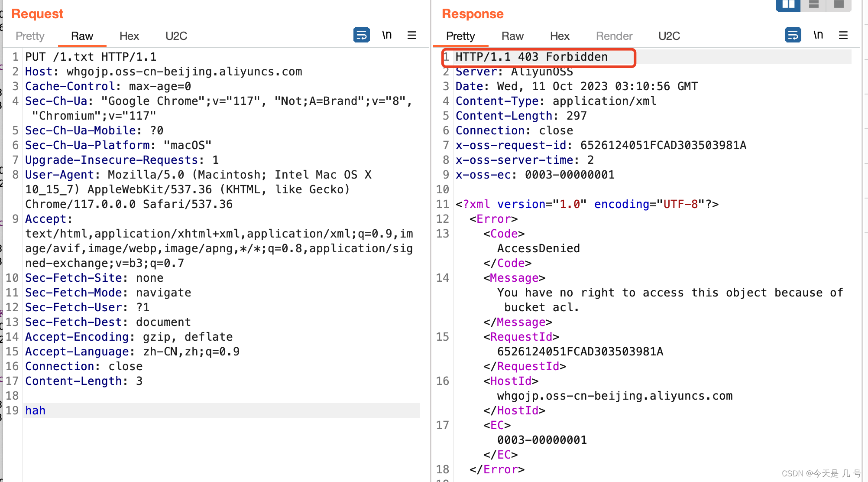Viewport: 868px width, 482px height.
Task: Click the User-Agent header name
Action: click(x=59, y=175)
